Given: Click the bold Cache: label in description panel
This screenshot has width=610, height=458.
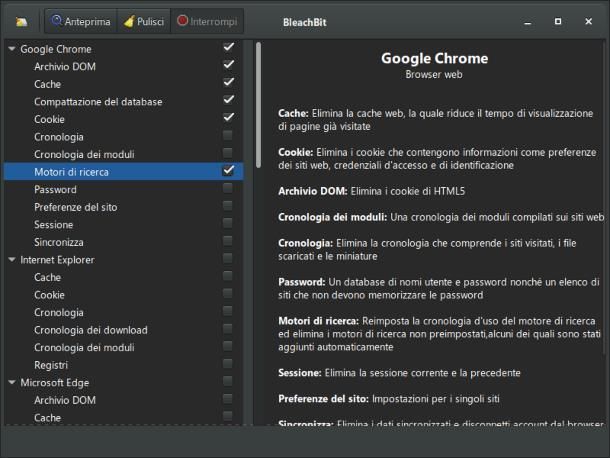Looking at the screenshot, I should pyautogui.click(x=293, y=113).
